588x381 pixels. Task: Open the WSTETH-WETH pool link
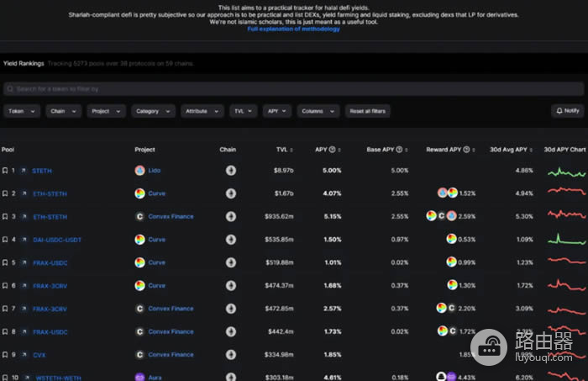pos(58,378)
